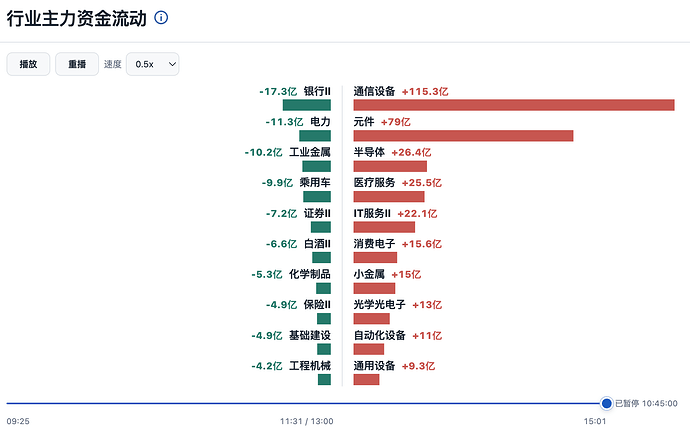The height and width of the screenshot is (429, 690).
Task: Select the 元件 red inflow bar
Action: 463,136
